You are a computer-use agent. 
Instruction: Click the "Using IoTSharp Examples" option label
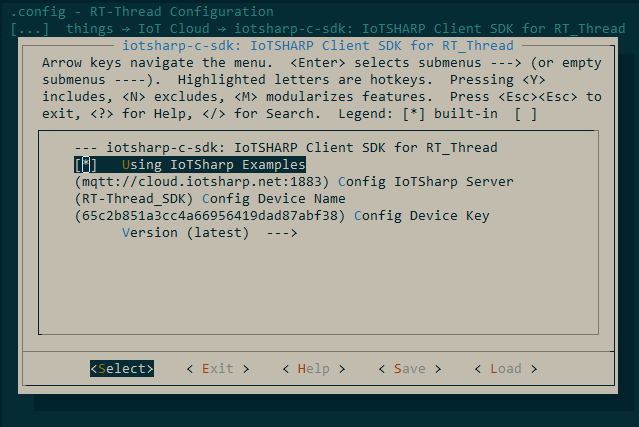(213, 164)
